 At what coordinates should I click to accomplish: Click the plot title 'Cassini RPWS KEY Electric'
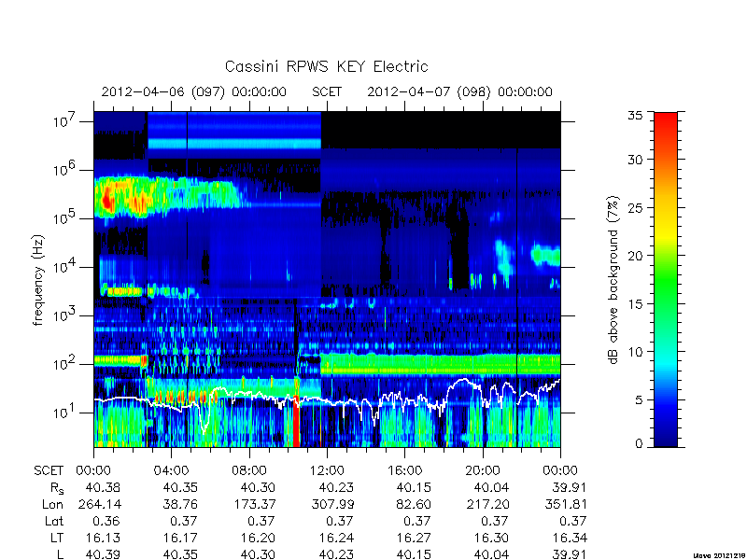click(326, 66)
